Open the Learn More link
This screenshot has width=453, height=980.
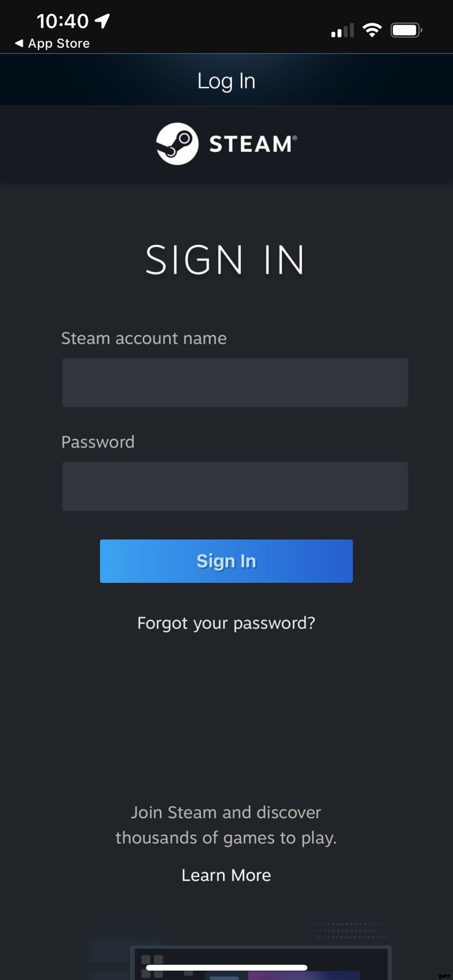(226, 875)
